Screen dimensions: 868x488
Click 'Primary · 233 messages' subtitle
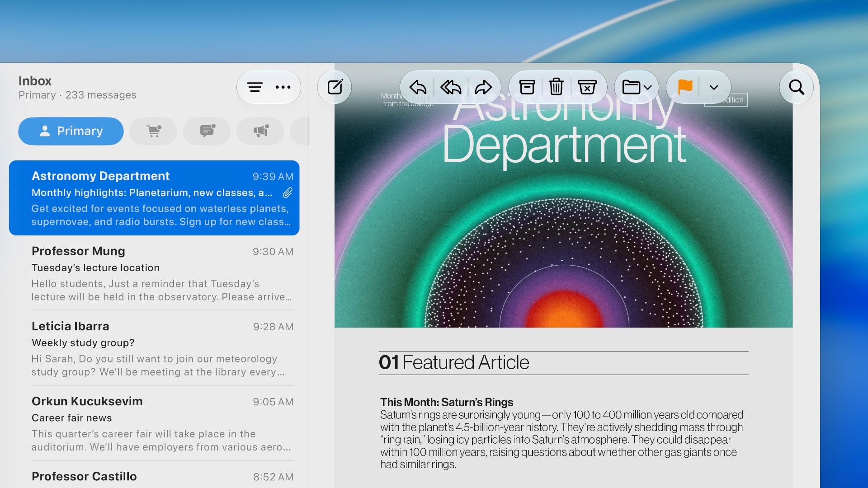coord(77,95)
